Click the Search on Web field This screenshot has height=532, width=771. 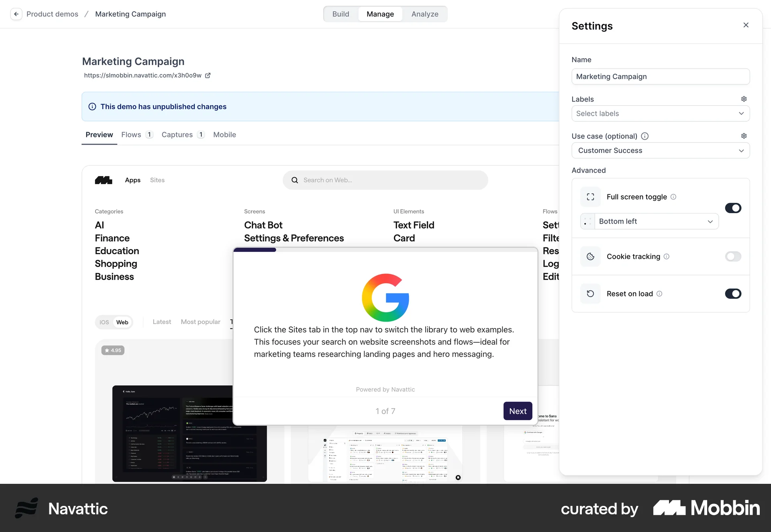385,180
